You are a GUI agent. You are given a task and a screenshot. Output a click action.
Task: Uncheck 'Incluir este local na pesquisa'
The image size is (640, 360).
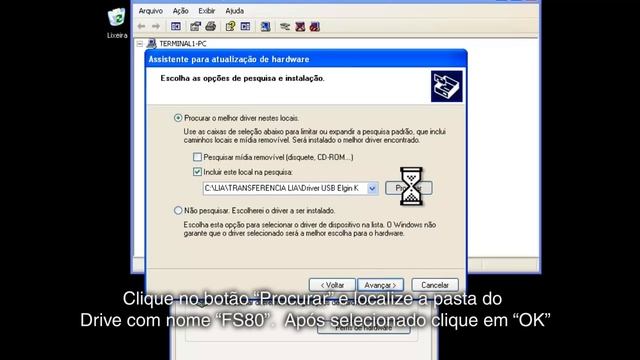pos(198,172)
